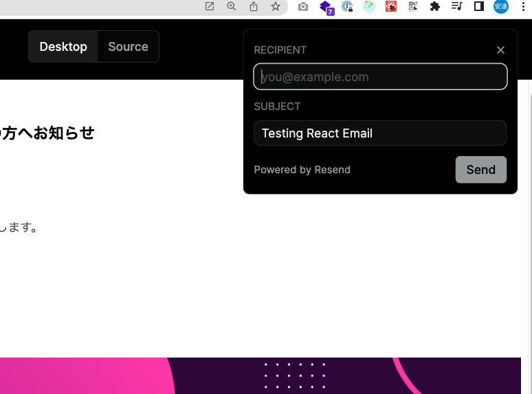Open the purple extension with badge 7

[326, 7]
